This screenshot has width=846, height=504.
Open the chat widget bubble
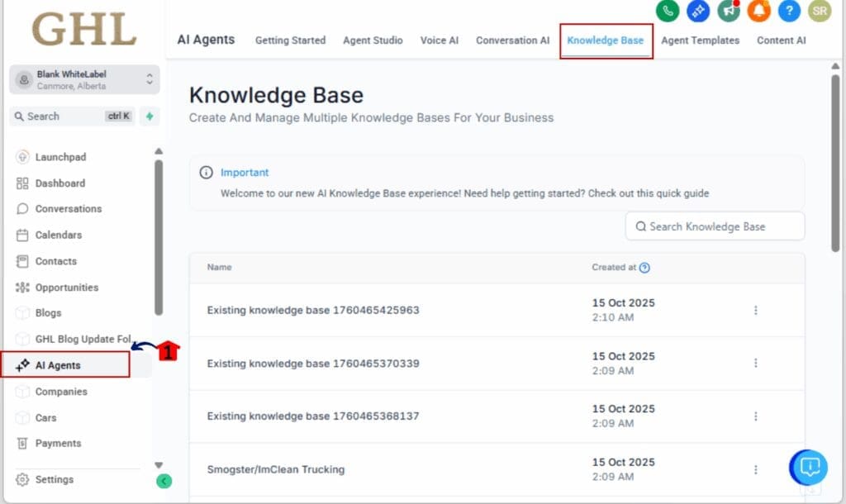[808, 467]
